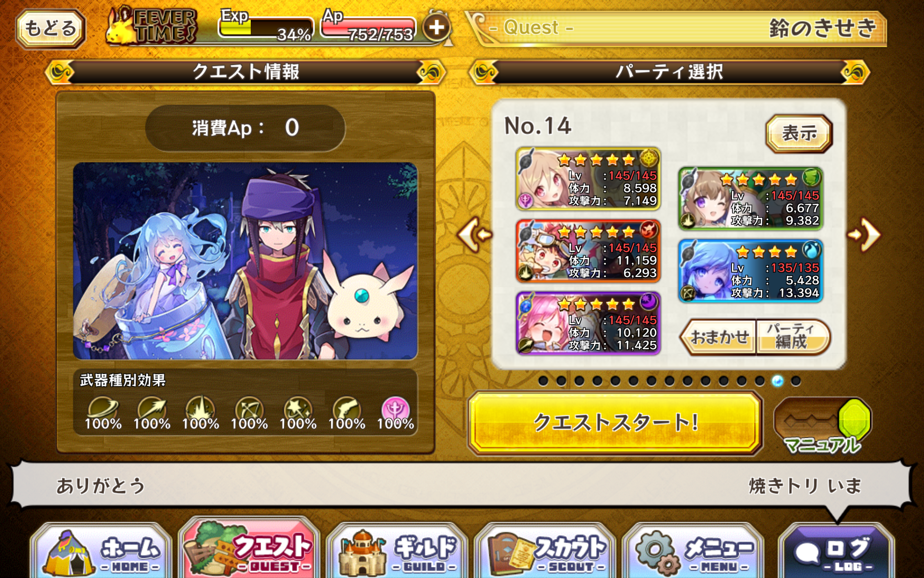Start quest with クエストスタート button
The image size is (924, 578).
615,423
